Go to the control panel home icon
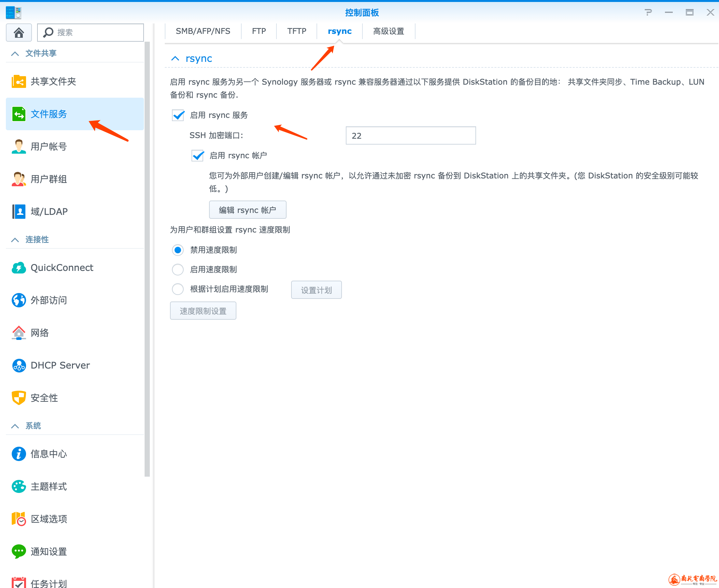 click(x=19, y=33)
